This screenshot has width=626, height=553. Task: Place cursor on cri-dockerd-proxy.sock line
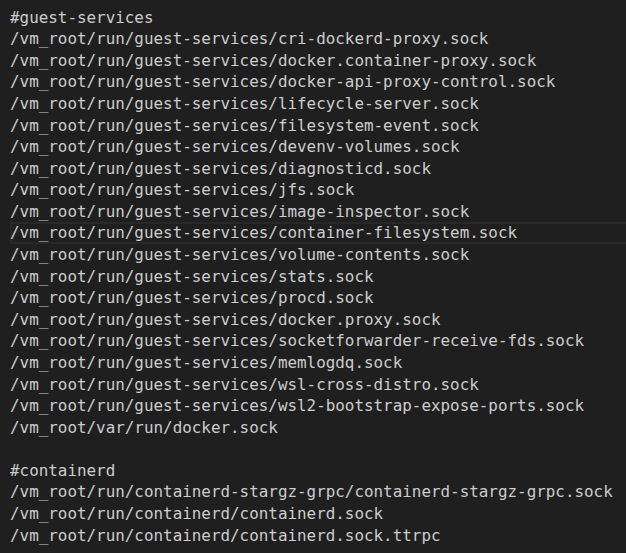pyautogui.click(x=249, y=39)
